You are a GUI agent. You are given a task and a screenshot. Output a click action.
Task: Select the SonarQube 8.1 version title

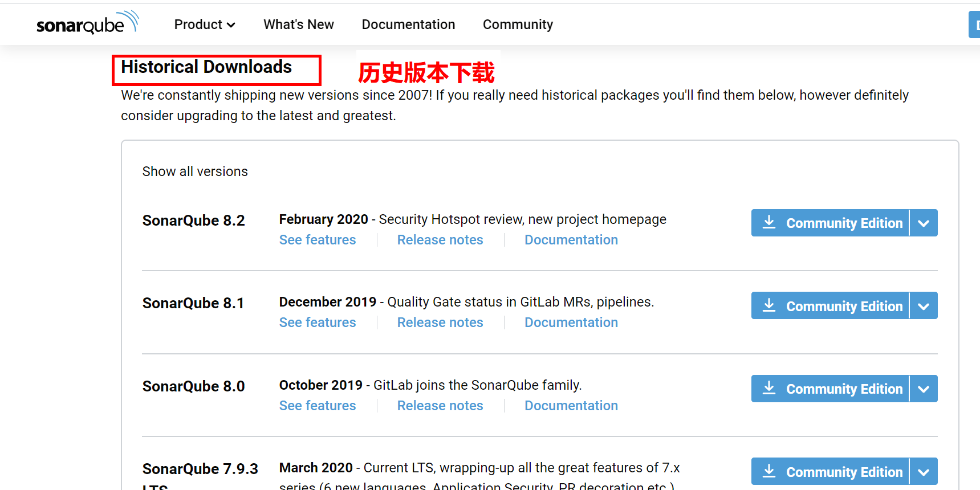coord(193,303)
